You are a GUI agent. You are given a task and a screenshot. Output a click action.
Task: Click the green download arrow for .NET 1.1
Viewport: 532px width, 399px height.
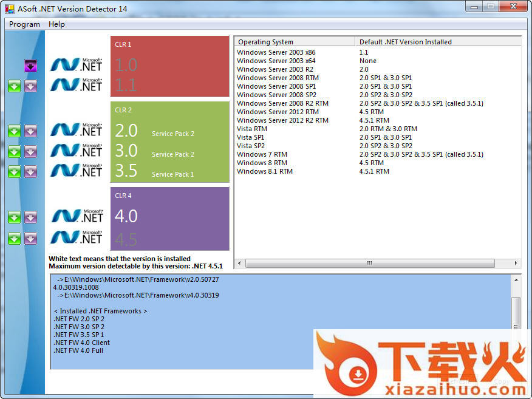pos(14,86)
